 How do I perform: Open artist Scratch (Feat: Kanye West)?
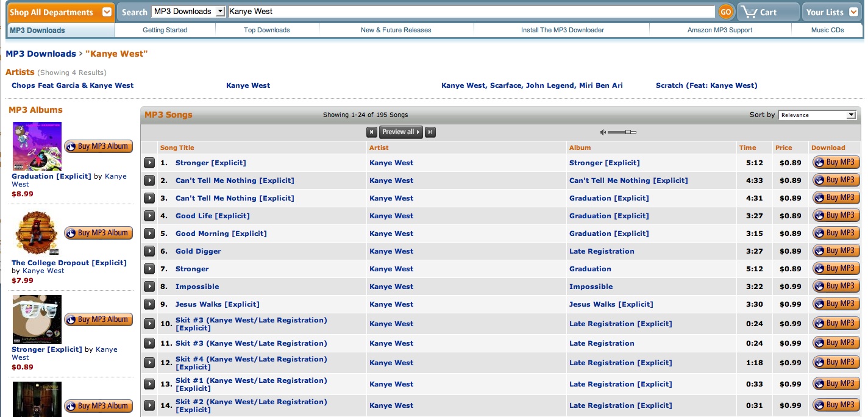(706, 85)
